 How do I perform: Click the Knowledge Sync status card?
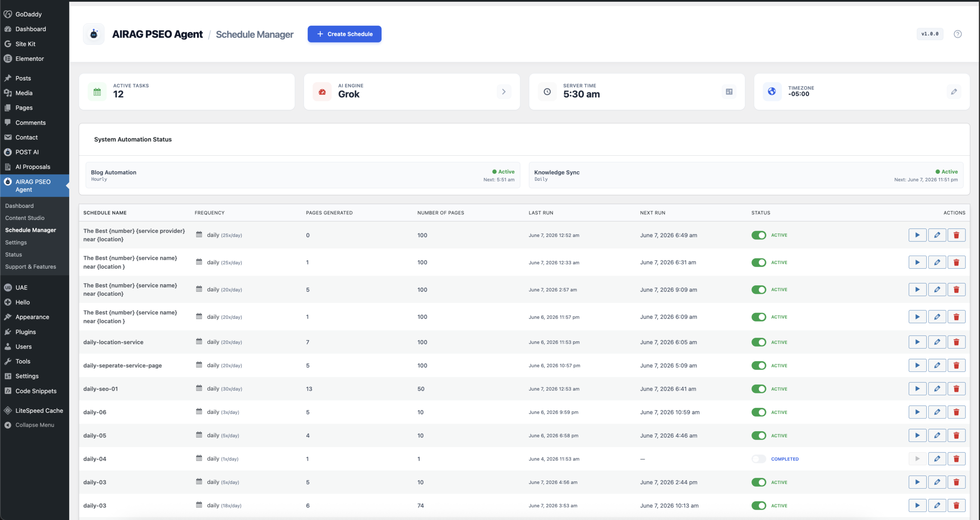[x=746, y=175]
